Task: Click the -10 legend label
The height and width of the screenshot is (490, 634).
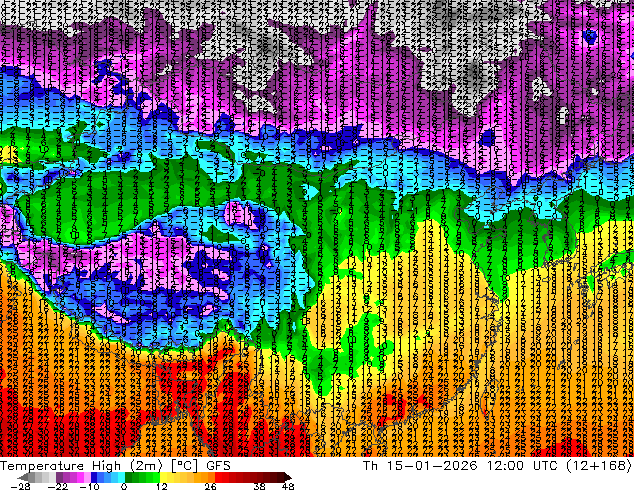Action: click(89, 486)
